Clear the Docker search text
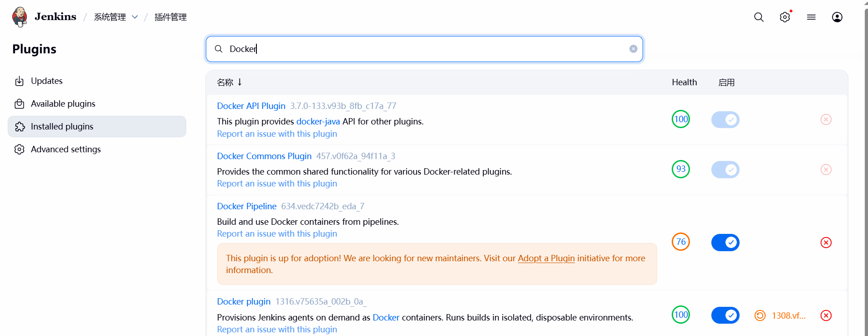 point(633,49)
